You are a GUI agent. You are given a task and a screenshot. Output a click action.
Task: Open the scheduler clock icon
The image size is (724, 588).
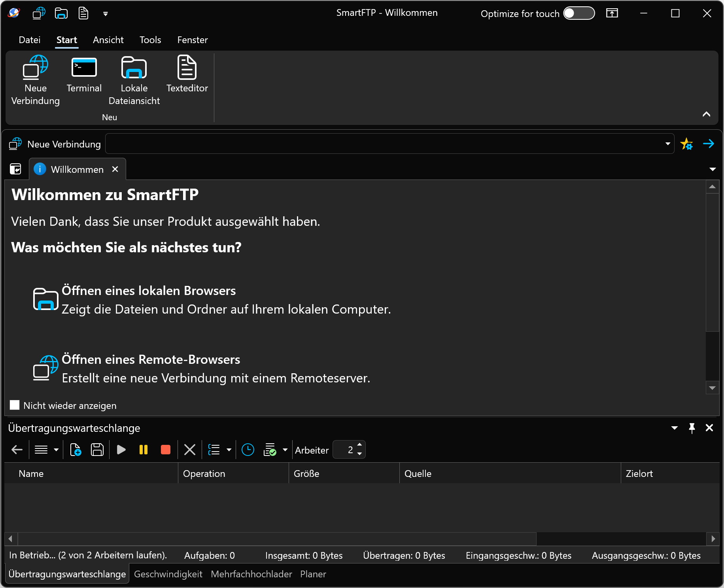pyautogui.click(x=248, y=450)
